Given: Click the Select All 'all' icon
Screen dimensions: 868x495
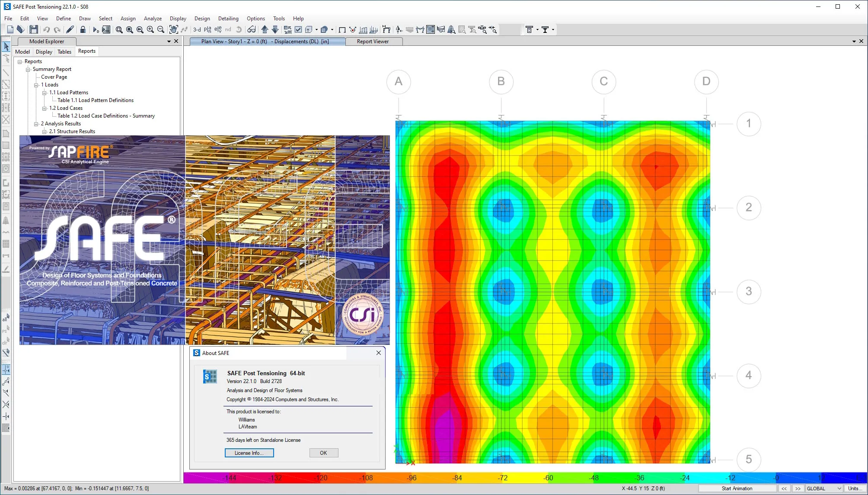Looking at the screenshot, I should [x=6, y=318].
